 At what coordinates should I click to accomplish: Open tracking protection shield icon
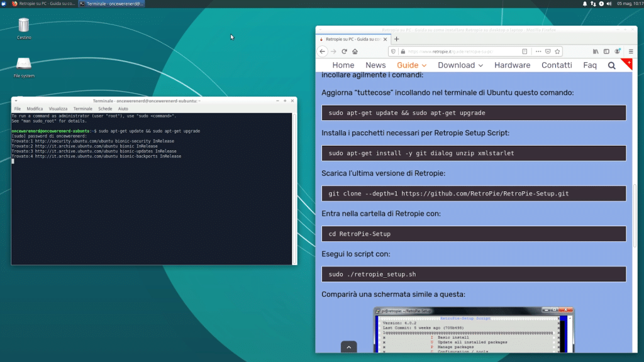[393, 52]
